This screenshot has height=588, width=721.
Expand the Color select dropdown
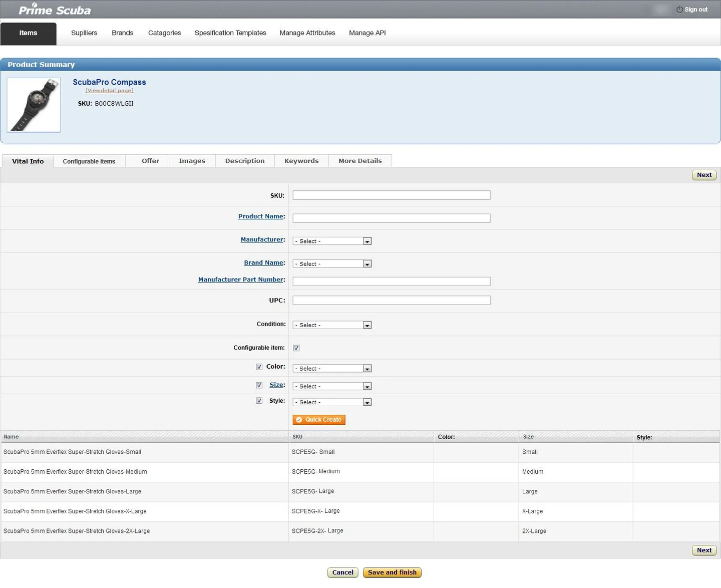332,369
